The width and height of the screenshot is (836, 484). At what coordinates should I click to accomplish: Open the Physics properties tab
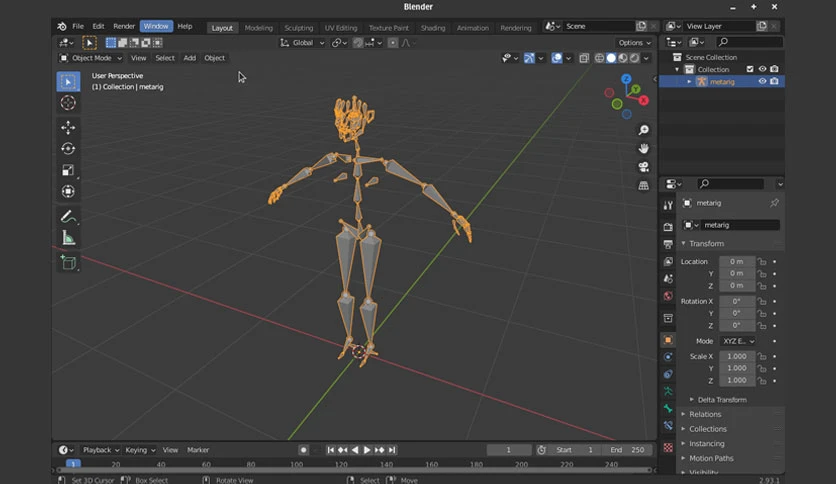click(668, 357)
